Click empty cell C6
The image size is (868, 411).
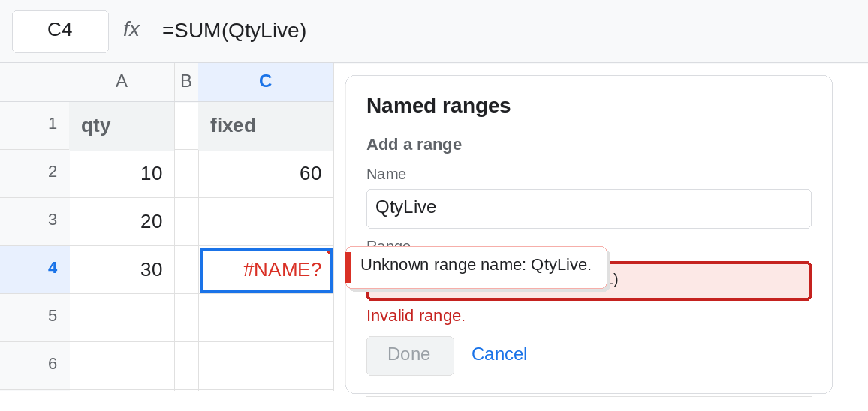[x=266, y=365]
